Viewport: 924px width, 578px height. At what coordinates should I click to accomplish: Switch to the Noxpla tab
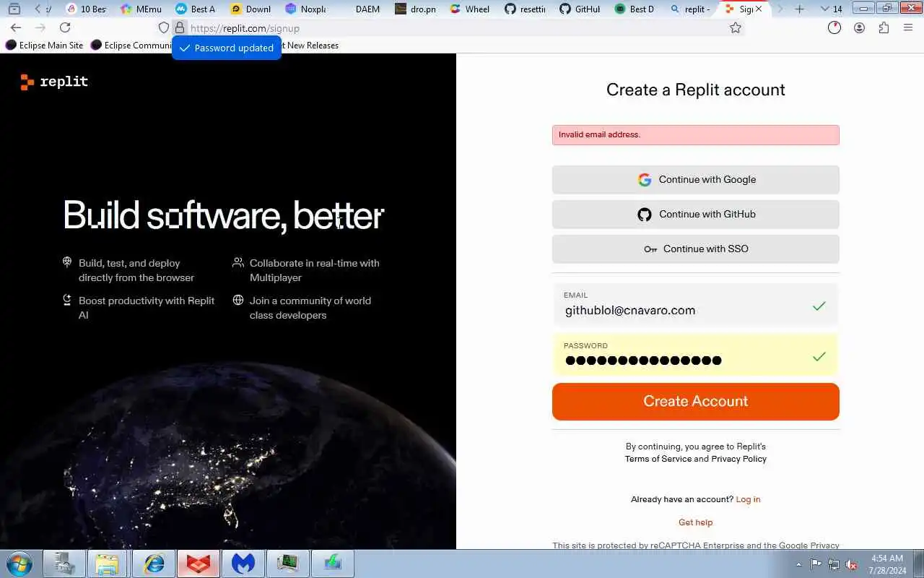pos(305,9)
